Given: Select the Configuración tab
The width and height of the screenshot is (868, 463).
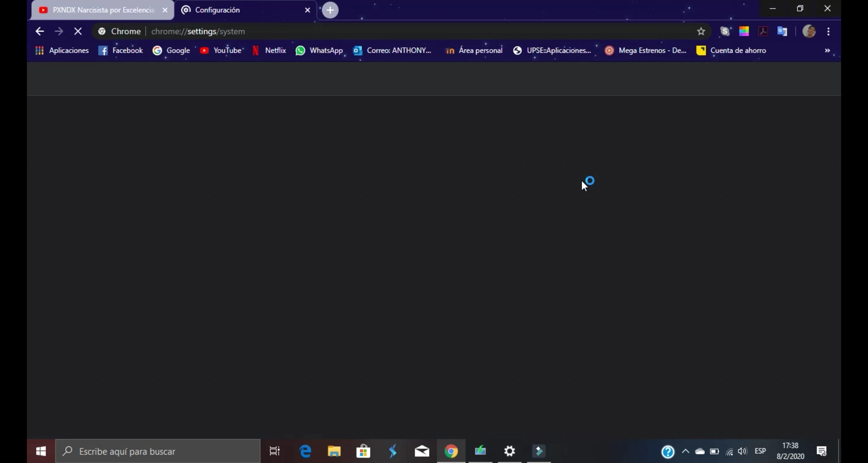Looking at the screenshot, I should (x=245, y=10).
